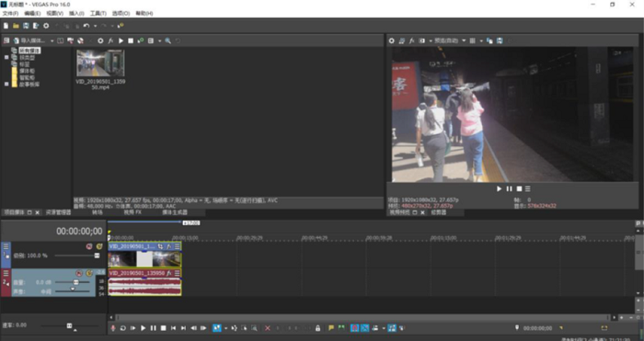Solo the video track 1
The image size is (644, 341).
click(x=99, y=246)
